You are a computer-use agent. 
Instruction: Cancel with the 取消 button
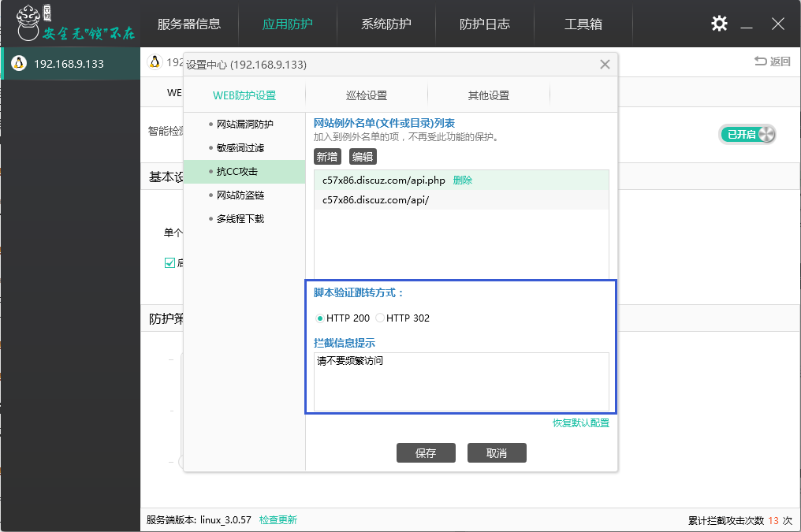497,453
